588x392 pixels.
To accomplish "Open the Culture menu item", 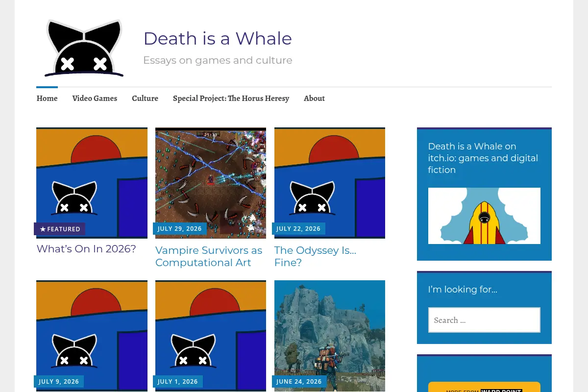I will tap(145, 98).
